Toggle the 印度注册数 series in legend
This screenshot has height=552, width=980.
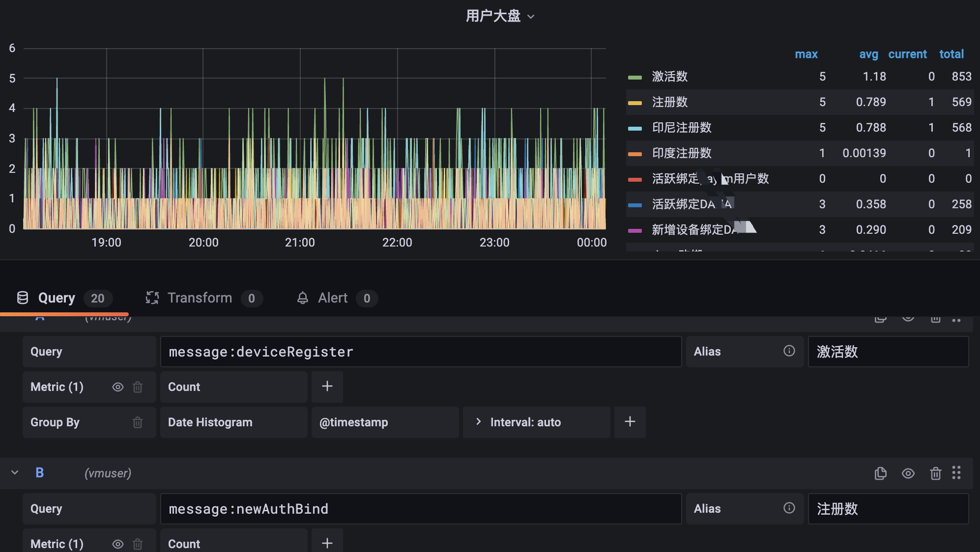[682, 153]
